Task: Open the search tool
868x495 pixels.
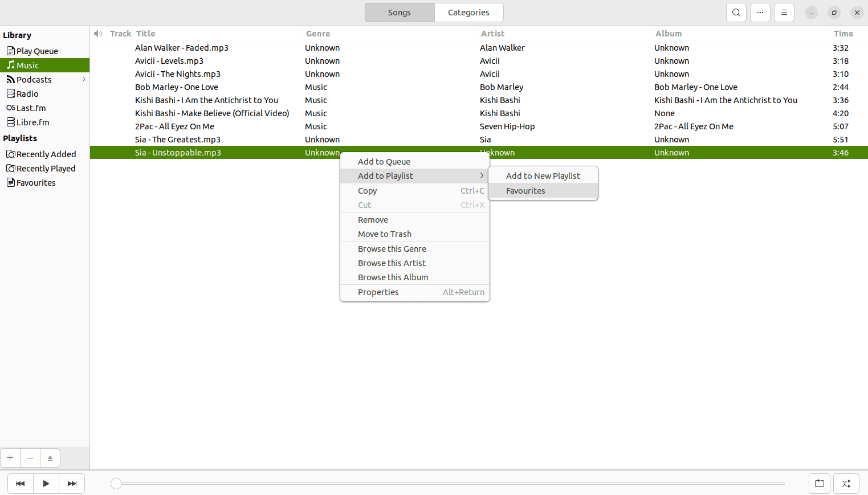Action: pyautogui.click(x=736, y=12)
